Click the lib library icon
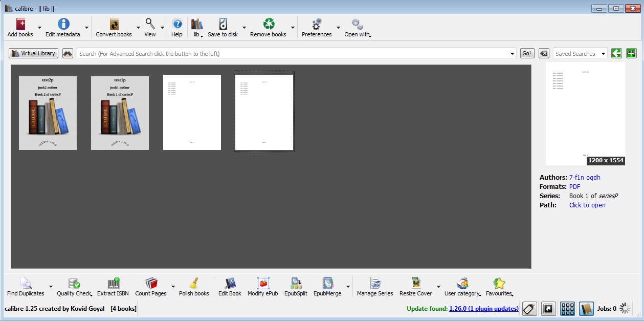This screenshot has width=644, height=321. coord(196,24)
